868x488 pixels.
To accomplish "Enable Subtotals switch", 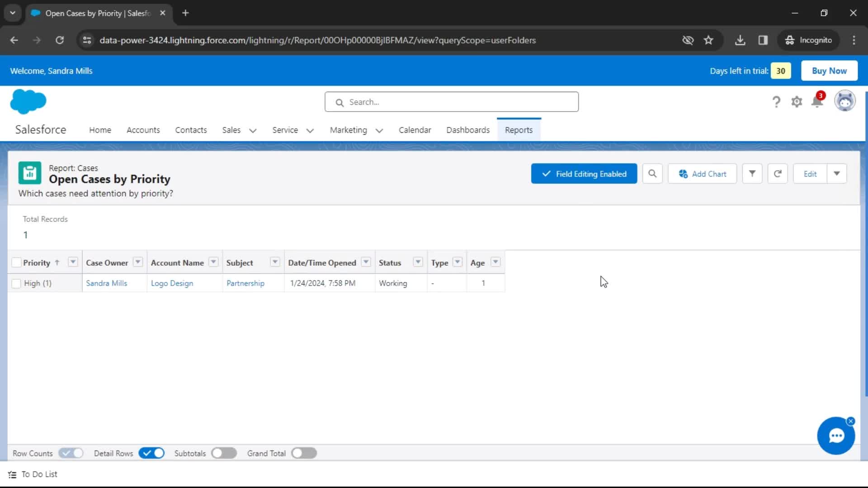I will click(224, 453).
